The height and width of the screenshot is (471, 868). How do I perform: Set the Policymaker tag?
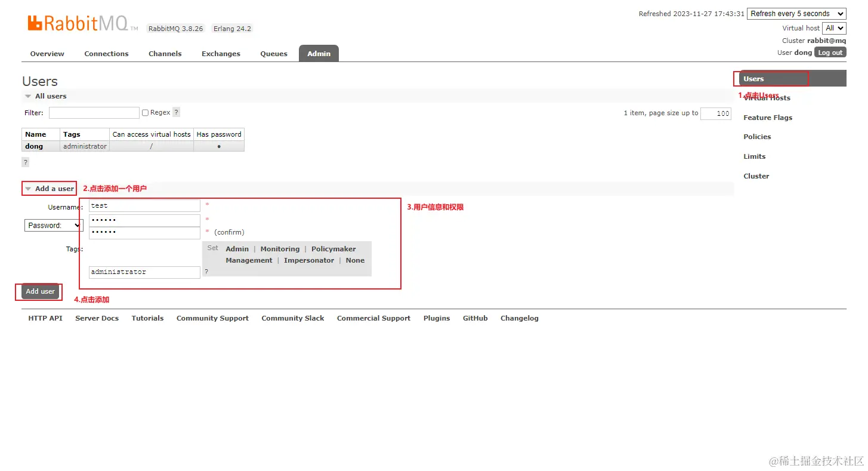click(x=333, y=249)
